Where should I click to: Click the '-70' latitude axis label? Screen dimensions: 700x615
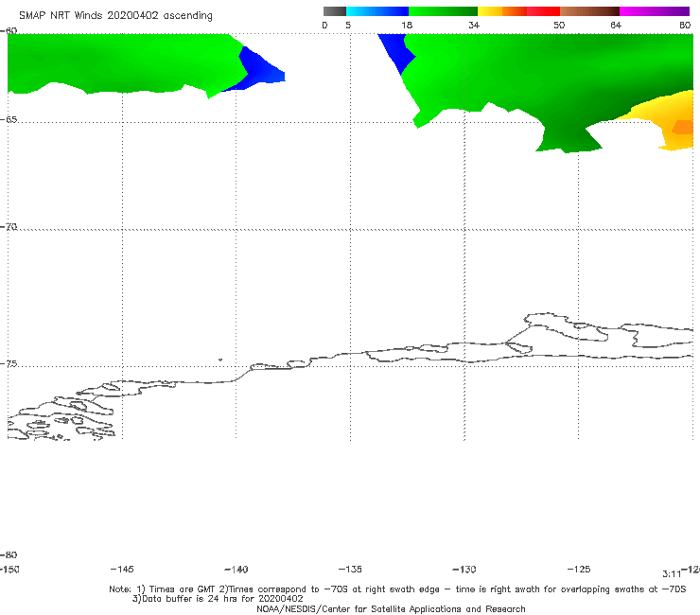[x=9, y=227]
